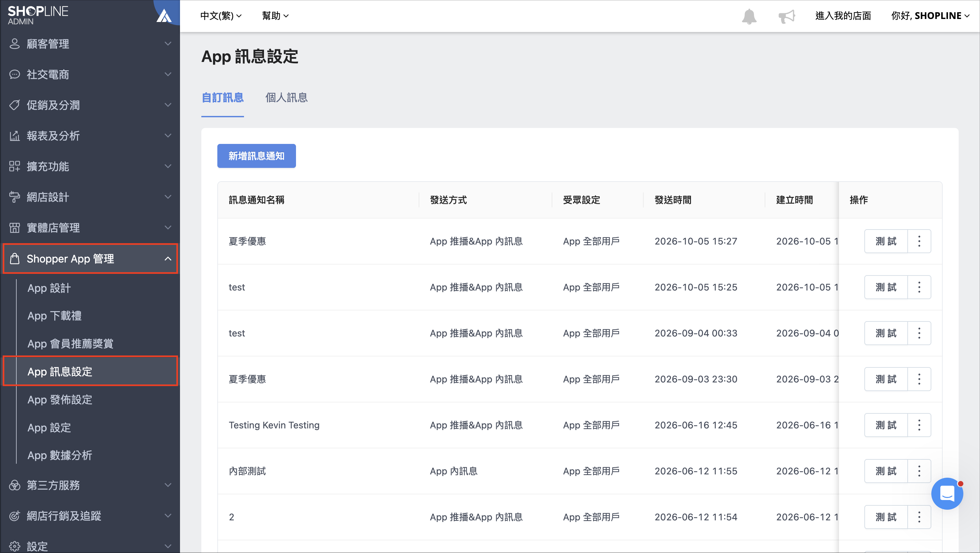Screen dimensions: 980x553
Task: Open the 中文(繁) language dropdown
Action: click(x=221, y=16)
